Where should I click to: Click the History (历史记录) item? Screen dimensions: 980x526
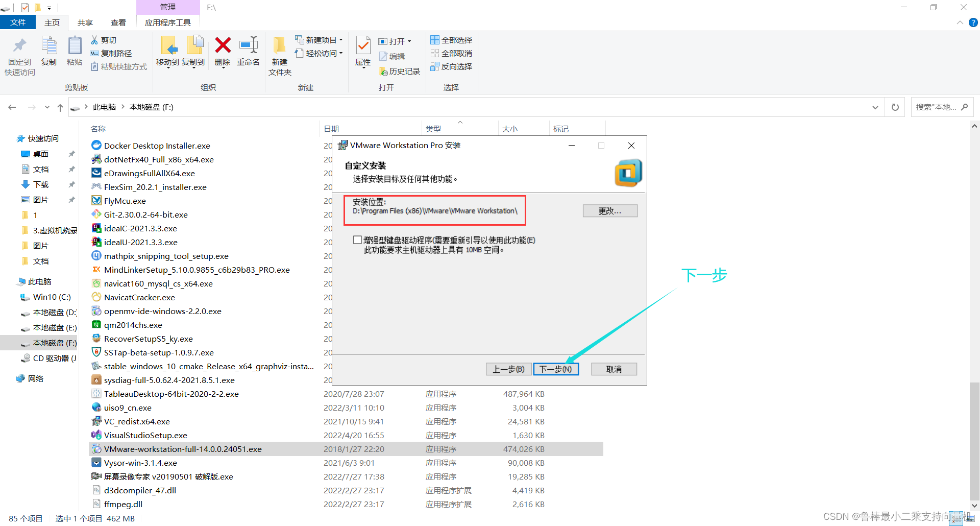pos(400,71)
